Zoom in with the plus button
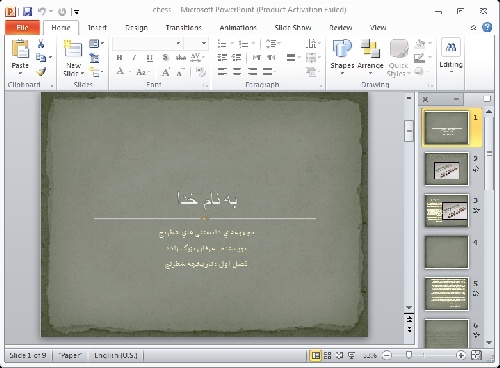 click(x=461, y=355)
